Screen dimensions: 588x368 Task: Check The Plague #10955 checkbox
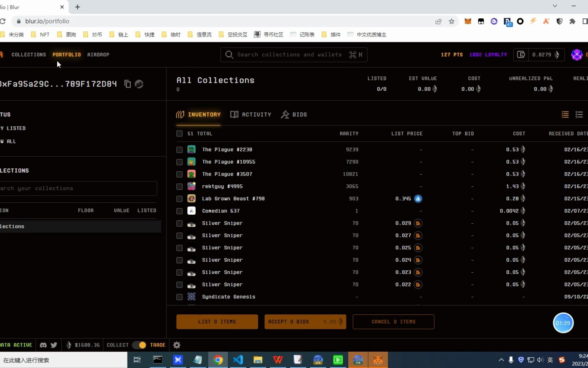pyautogui.click(x=179, y=162)
